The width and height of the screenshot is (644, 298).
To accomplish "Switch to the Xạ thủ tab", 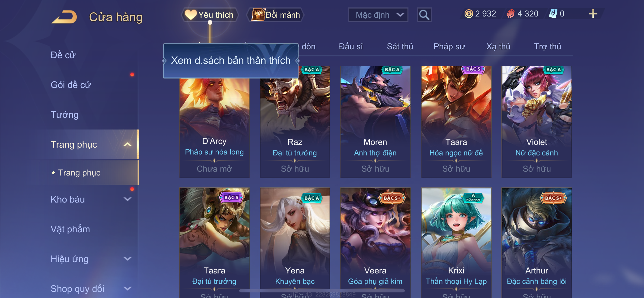I will [x=498, y=47].
